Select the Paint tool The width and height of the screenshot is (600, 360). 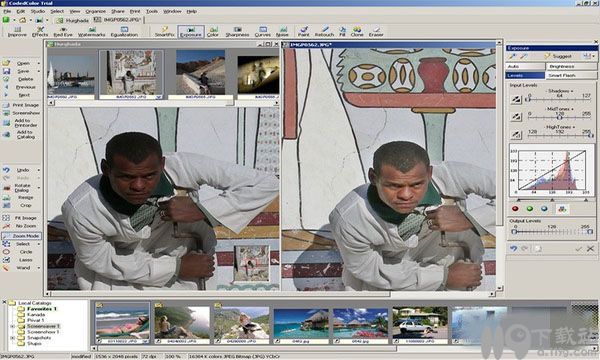click(303, 32)
